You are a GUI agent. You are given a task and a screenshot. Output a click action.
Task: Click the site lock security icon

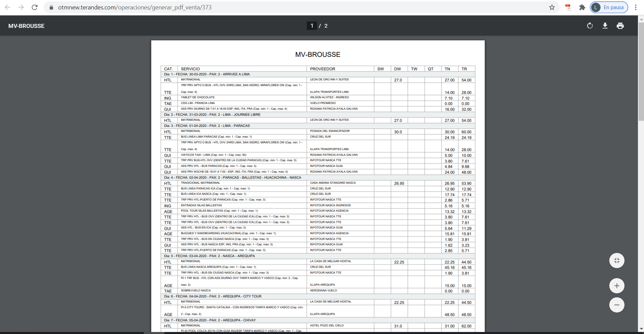click(x=52, y=7)
